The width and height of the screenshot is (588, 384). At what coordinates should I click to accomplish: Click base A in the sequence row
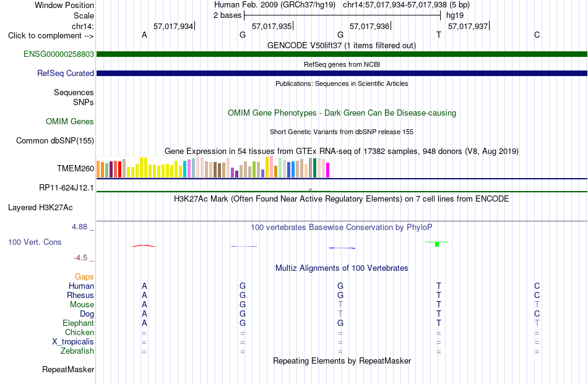pos(144,35)
